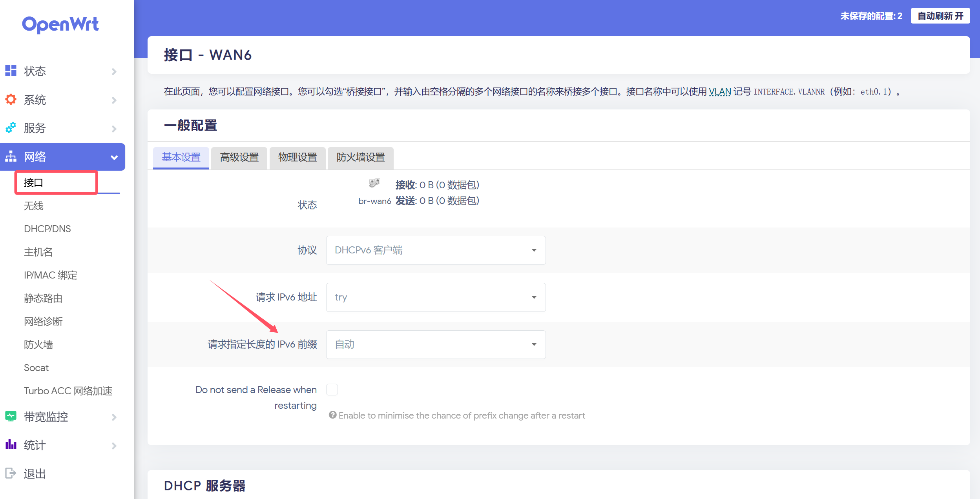The width and height of the screenshot is (980, 499).
Task: Enable 'Do not send a Release' checkbox
Action: point(332,390)
